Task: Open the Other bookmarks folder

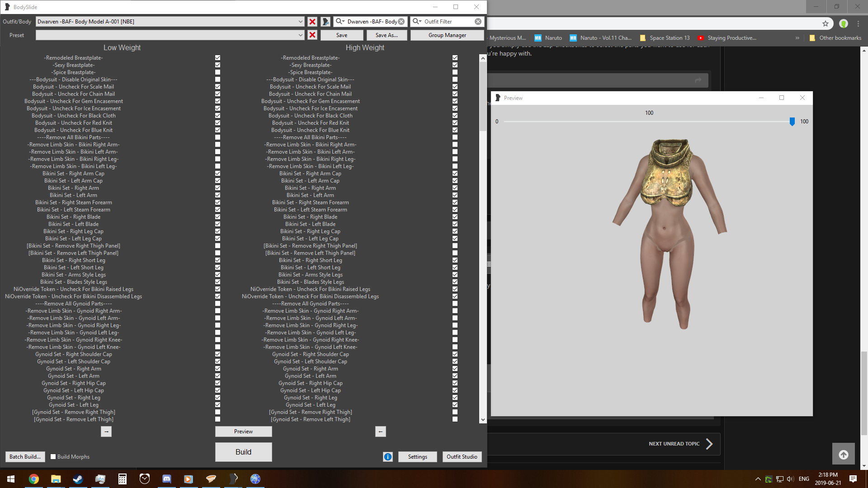Action: [x=835, y=38]
